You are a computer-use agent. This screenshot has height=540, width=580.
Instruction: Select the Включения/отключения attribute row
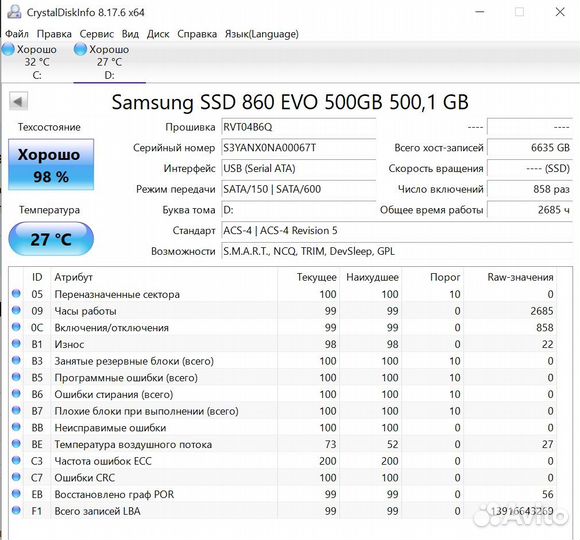tap(283, 328)
